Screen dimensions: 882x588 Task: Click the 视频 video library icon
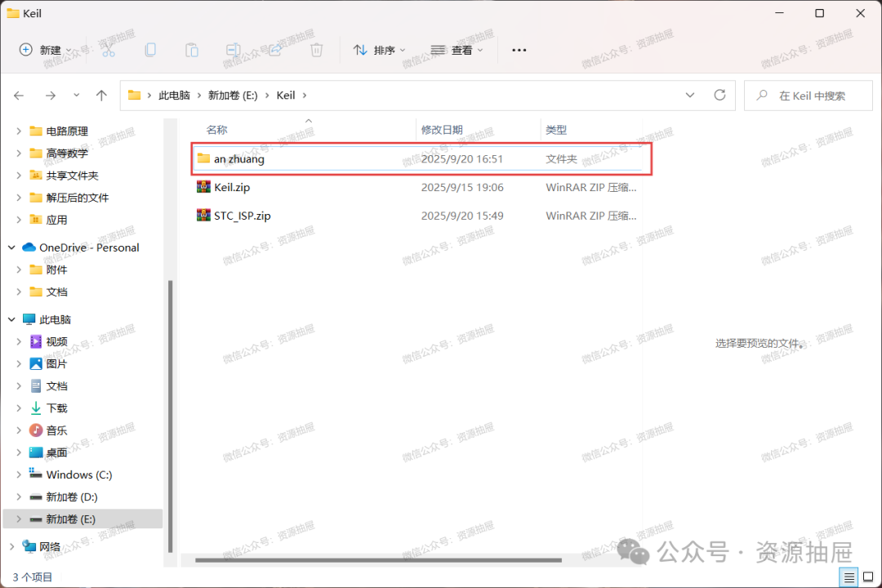click(x=36, y=341)
